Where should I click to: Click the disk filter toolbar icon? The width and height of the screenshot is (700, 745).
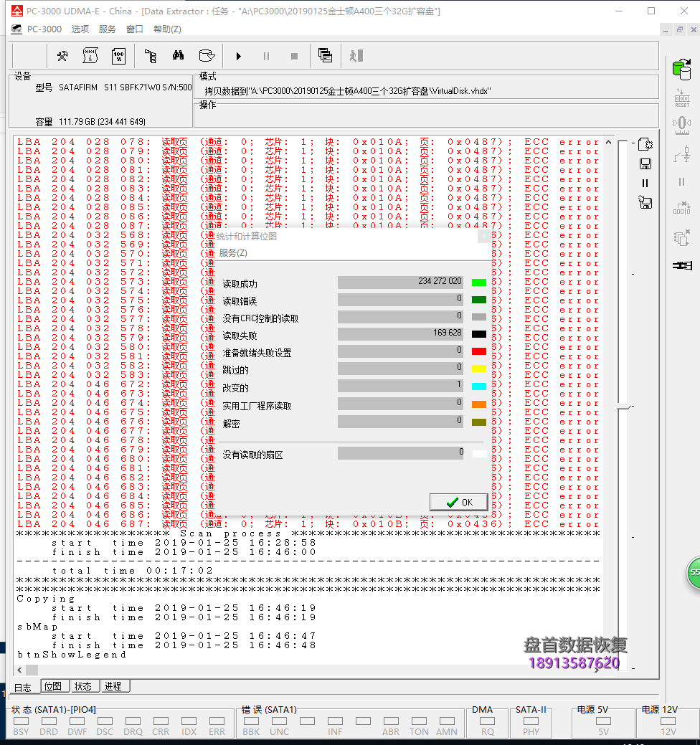pos(207,56)
